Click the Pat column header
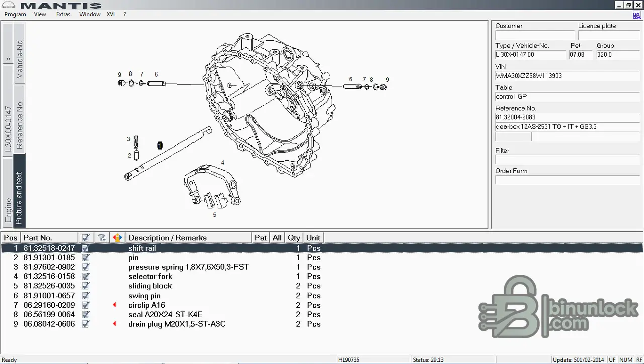 261,238
